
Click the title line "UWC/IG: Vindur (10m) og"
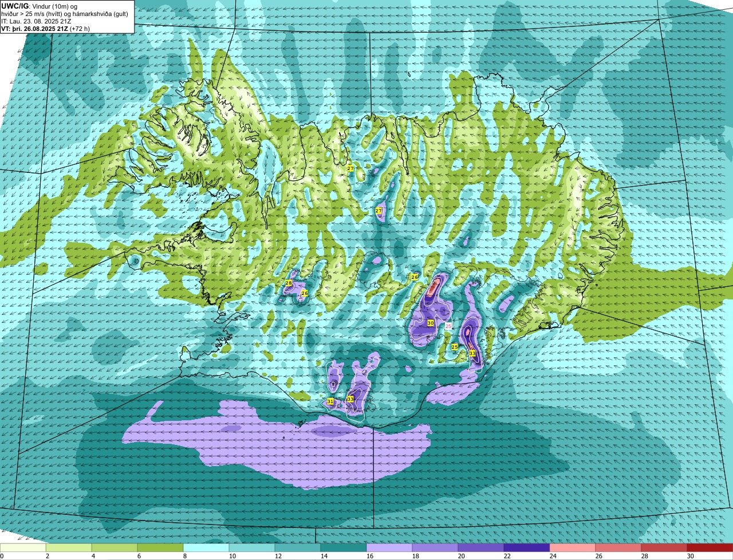pyautogui.click(x=40, y=6)
